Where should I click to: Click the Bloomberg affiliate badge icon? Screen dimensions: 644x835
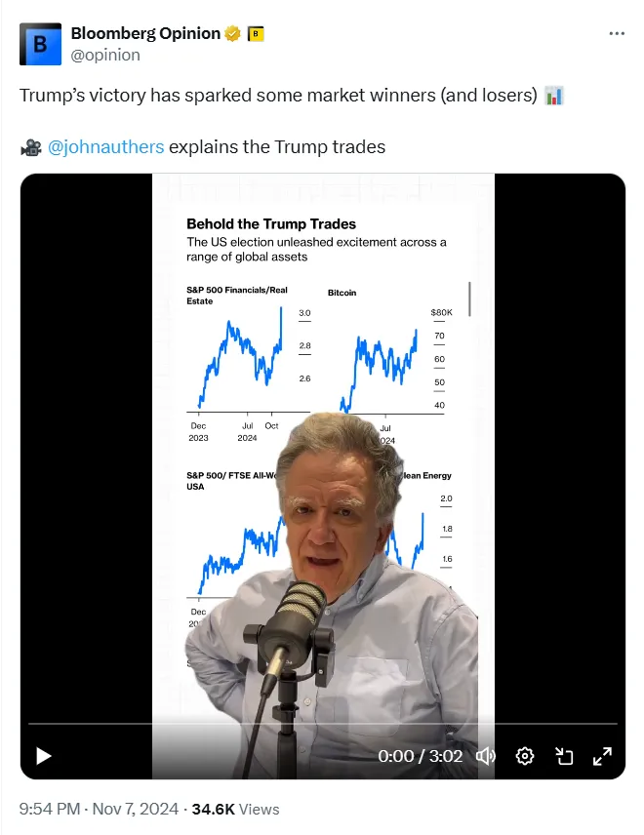pos(256,34)
